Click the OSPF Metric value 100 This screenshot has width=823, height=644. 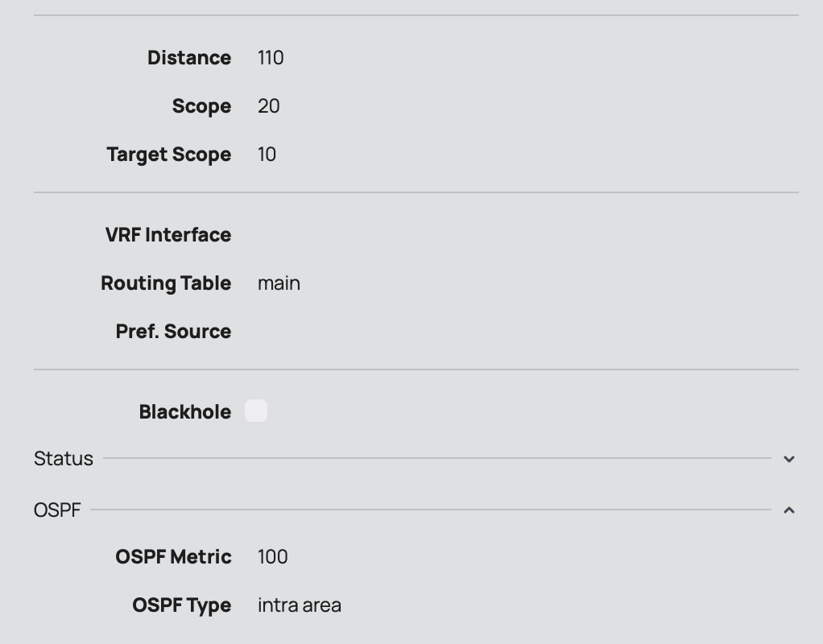(273, 557)
